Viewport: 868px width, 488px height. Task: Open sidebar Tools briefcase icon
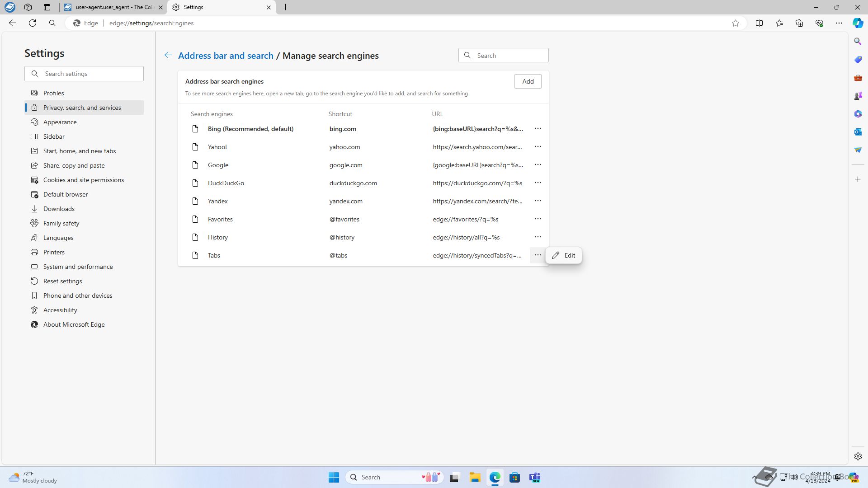858,78
